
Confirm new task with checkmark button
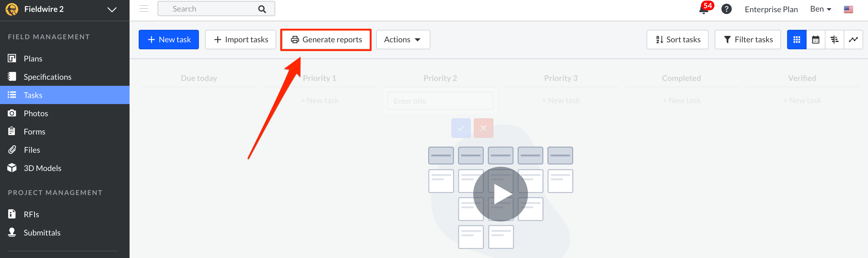[461, 128]
